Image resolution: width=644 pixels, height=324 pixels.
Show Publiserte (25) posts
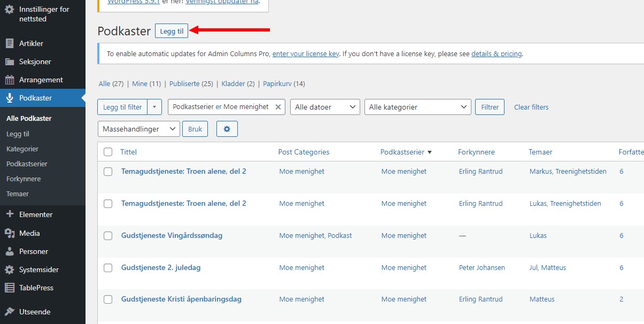coord(191,84)
